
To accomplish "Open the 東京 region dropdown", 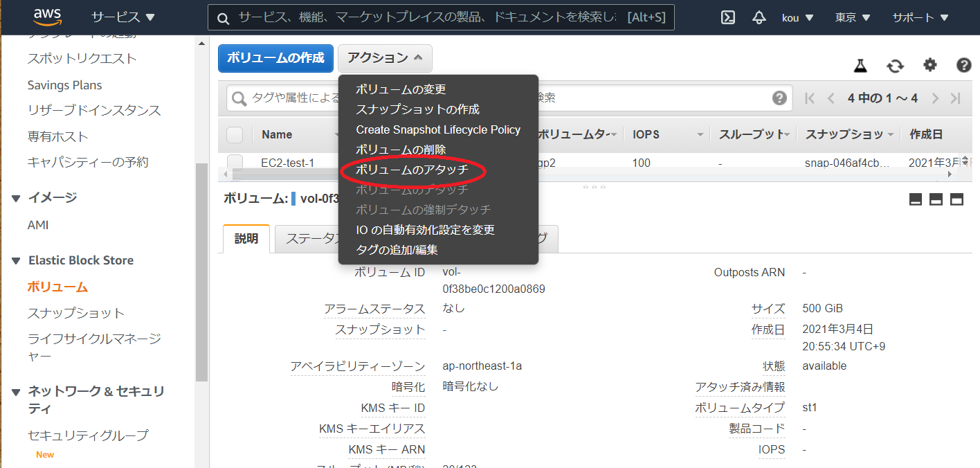I will click(852, 17).
